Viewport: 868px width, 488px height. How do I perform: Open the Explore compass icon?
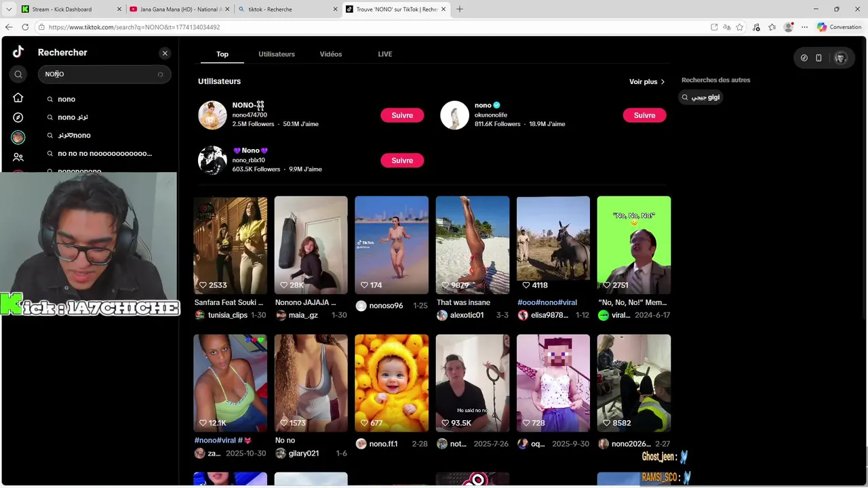tap(18, 117)
